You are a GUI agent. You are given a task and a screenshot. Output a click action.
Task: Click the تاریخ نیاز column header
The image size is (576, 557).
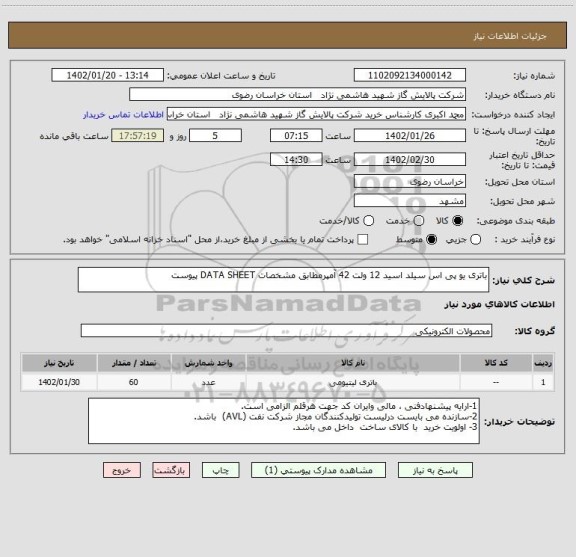point(59,363)
